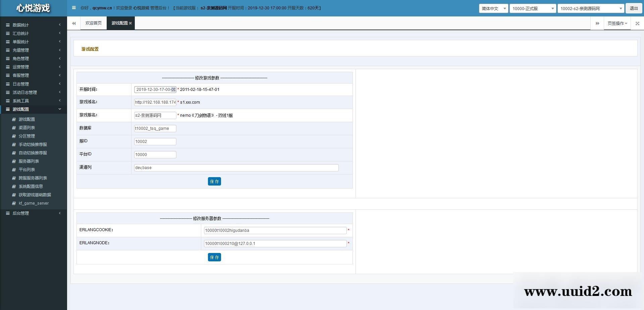Open the 页签操作 tab actions dropdown

617,23
